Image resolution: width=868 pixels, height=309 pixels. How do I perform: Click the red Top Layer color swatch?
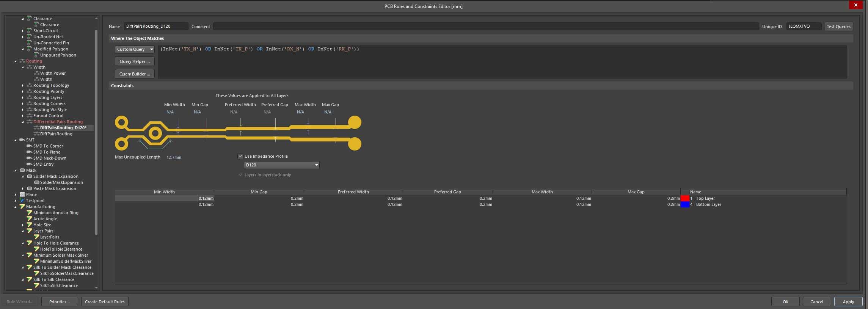click(x=685, y=198)
